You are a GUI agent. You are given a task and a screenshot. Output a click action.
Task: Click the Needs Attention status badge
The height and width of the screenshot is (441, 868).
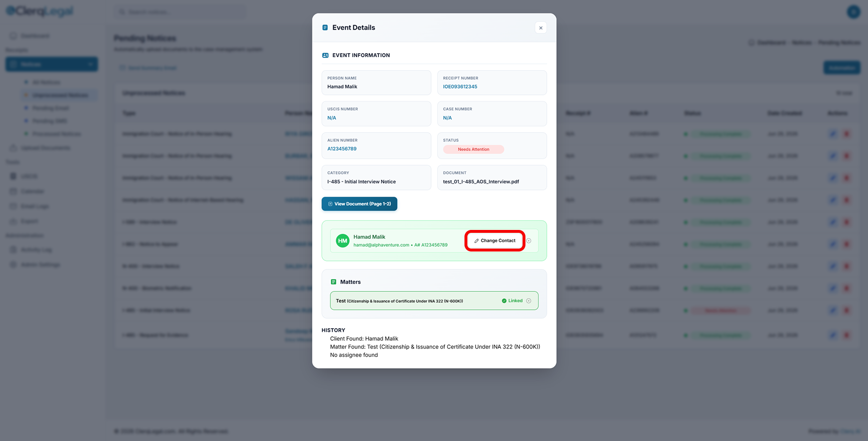pyautogui.click(x=473, y=149)
